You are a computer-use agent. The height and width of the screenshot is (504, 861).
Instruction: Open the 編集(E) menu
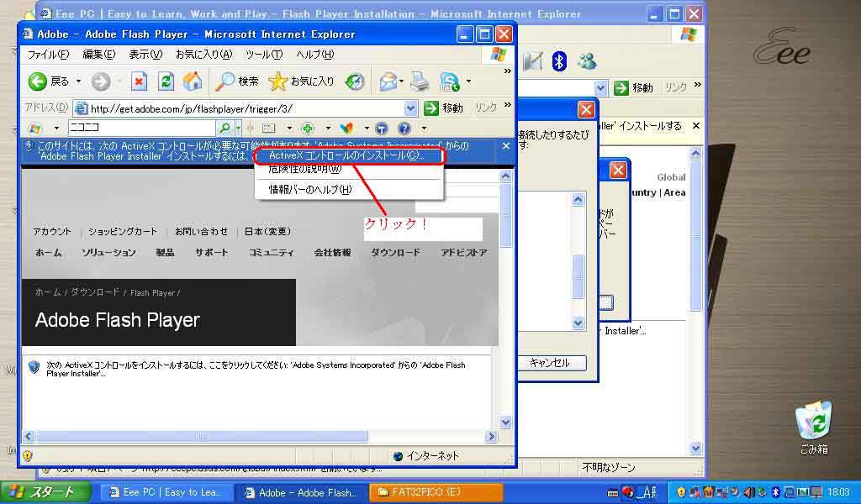tap(99, 55)
